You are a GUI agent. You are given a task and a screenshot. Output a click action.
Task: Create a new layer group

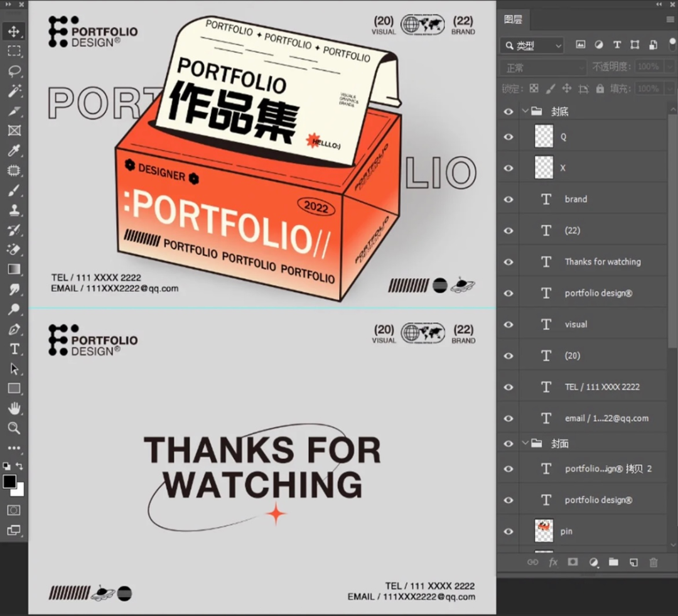pos(613,563)
